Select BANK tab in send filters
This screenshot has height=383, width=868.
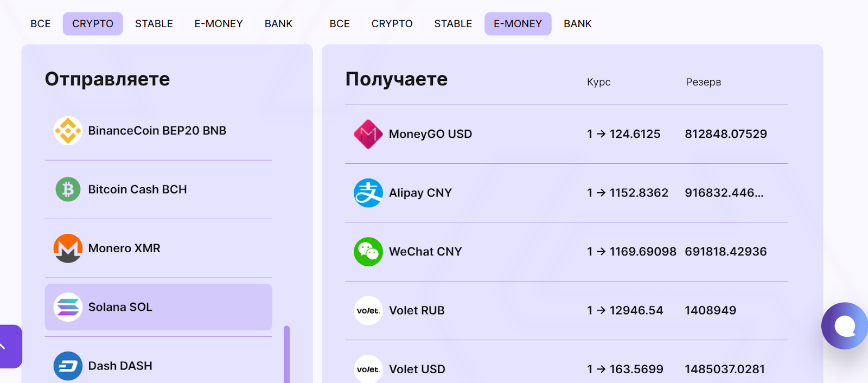[x=278, y=24]
